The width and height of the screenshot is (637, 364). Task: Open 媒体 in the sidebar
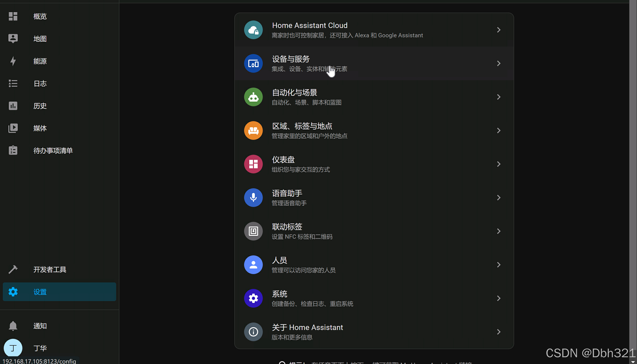tap(40, 128)
